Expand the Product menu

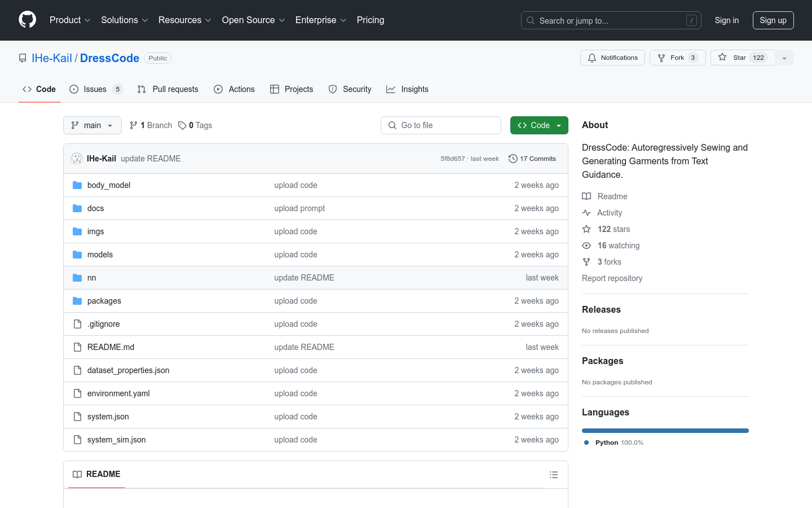(70, 20)
